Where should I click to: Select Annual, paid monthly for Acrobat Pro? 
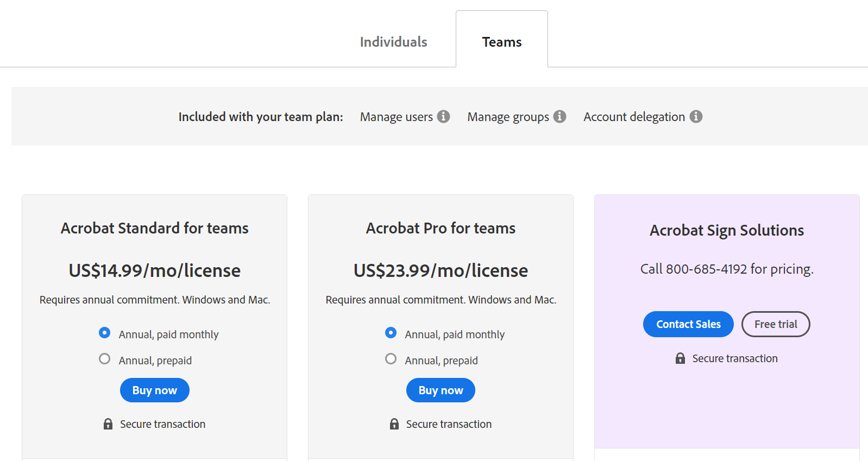[391, 333]
